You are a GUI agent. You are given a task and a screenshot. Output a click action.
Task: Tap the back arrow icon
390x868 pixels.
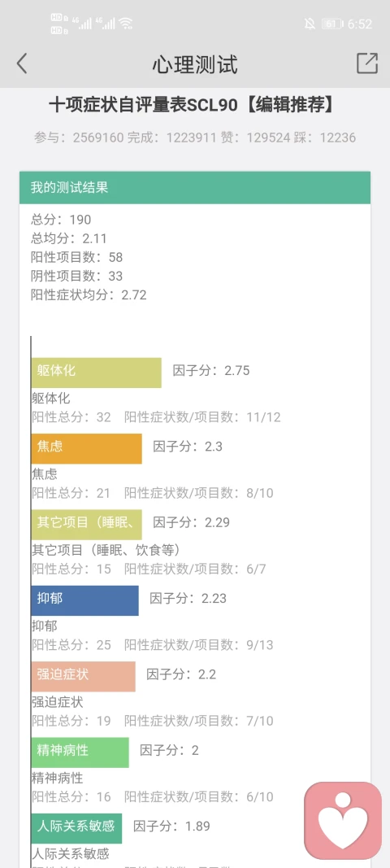click(x=22, y=63)
